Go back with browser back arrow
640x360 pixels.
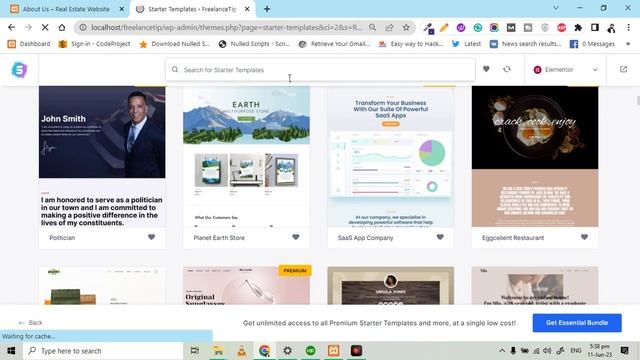click(x=11, y=27)
